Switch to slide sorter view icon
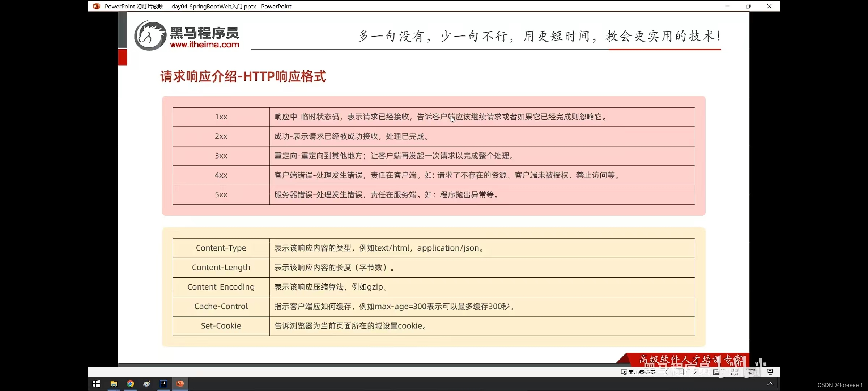868x391 pixels. tap(734, 372)
